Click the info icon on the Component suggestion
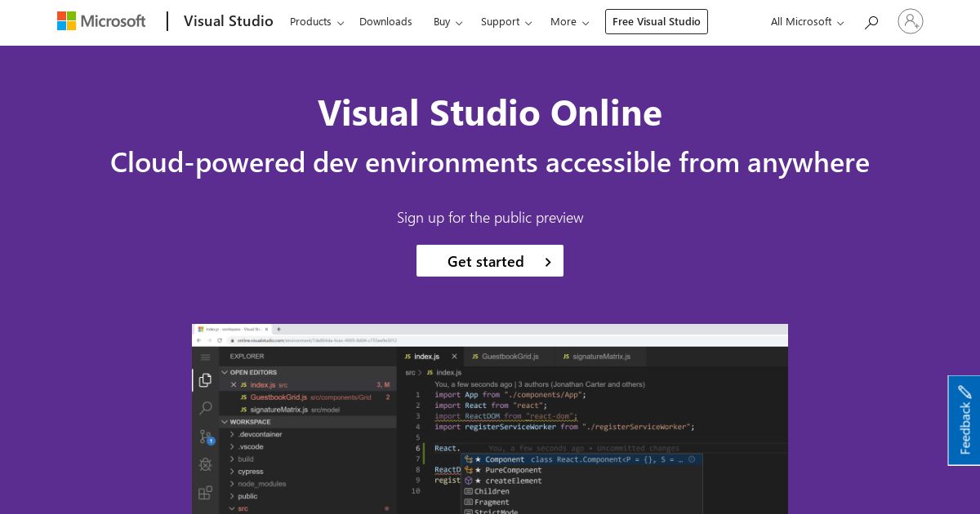Image resolution: width=980 pixels, height=514 pixels. click(692, 459)
